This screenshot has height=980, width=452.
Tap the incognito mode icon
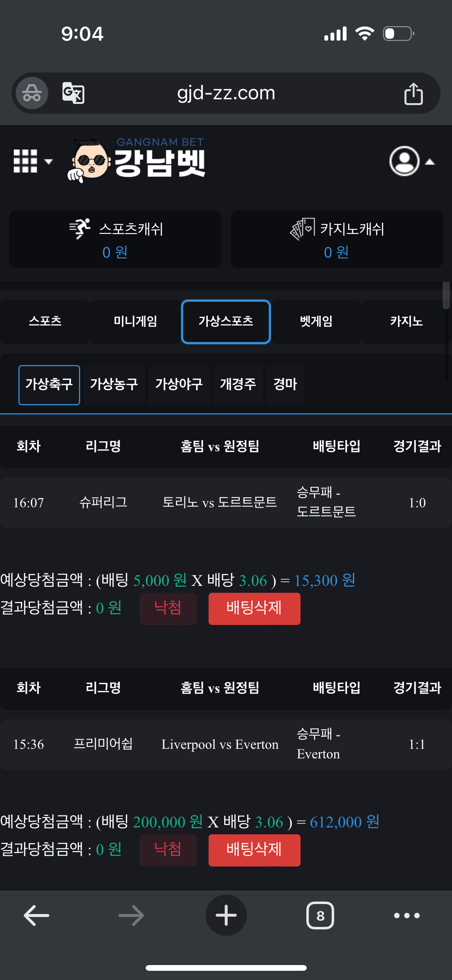click(x=32, y=93)
